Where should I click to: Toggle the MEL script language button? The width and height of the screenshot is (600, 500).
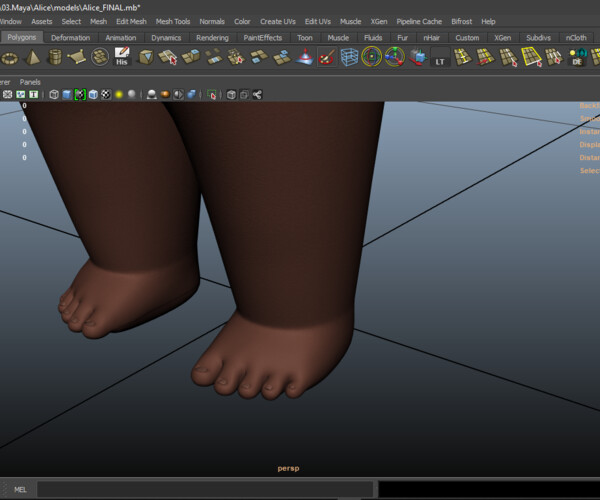(20, 489)
